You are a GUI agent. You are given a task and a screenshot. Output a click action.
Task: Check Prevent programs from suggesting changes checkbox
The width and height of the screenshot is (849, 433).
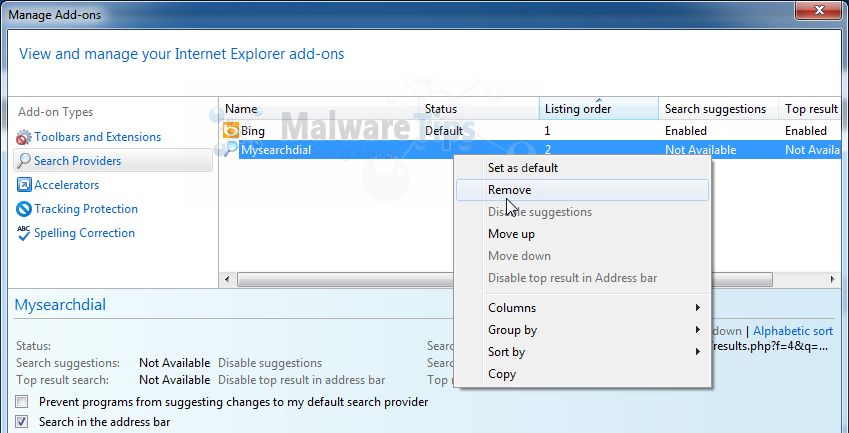coord(22,402)
